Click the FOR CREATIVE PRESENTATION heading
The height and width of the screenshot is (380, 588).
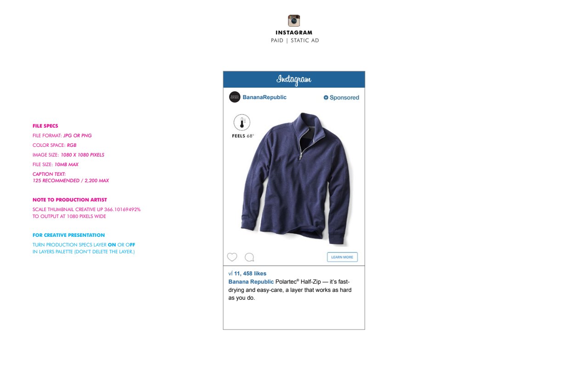[68, 235]
